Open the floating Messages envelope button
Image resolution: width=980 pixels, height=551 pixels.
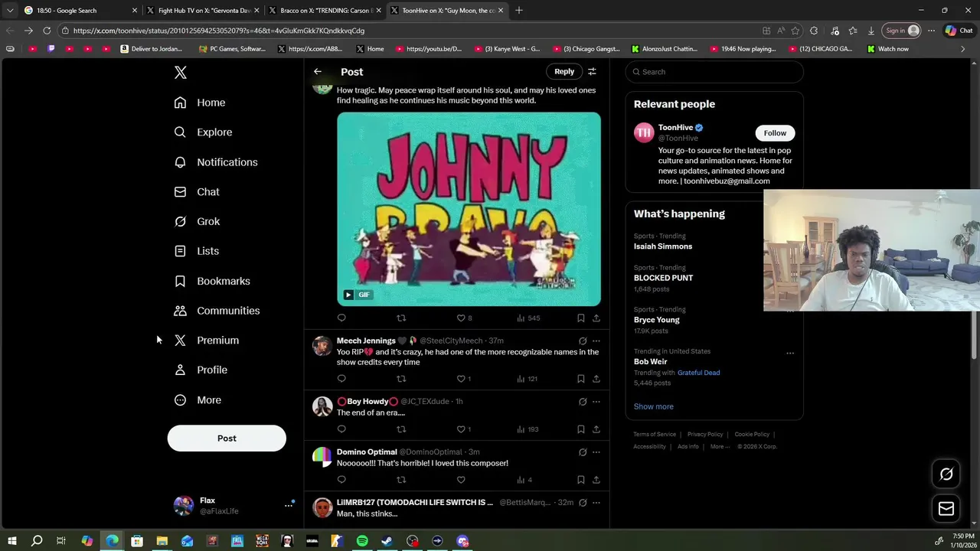coord(946,509)
